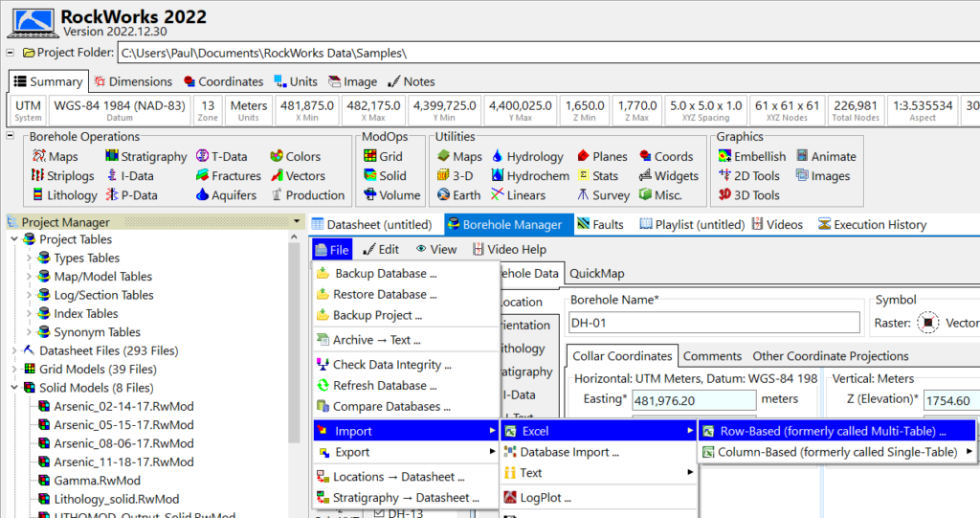
Task: Choose Row-Based Excel import option
Action: click(835, 431)
